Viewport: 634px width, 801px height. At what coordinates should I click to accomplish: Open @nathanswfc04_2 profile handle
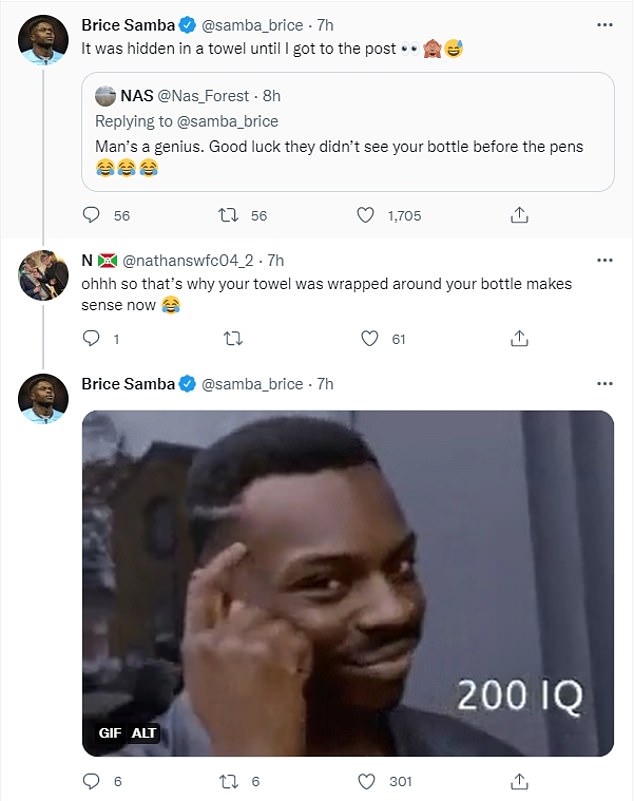tap(188, 261)
